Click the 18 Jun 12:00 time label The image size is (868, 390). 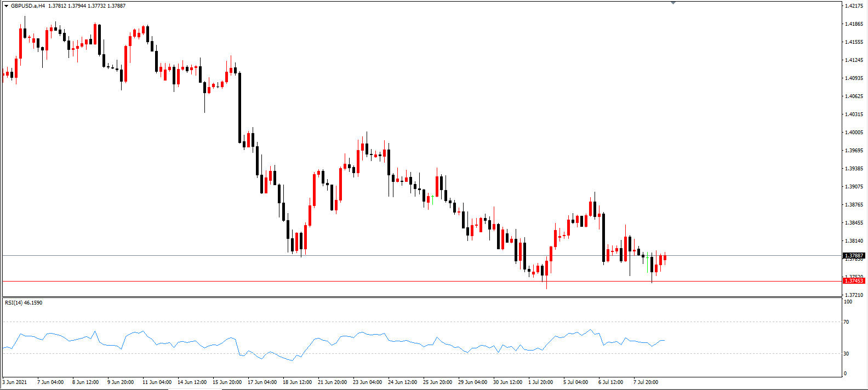tap(297, 382)
